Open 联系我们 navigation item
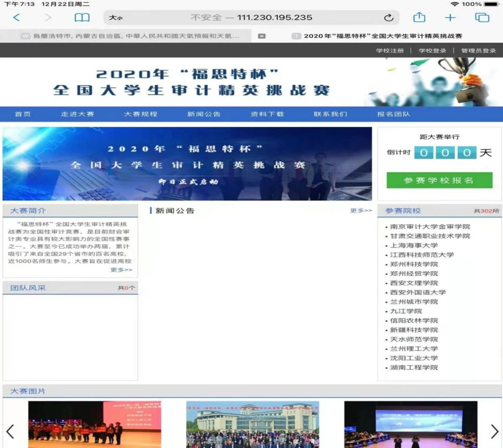 pos(330,114)
